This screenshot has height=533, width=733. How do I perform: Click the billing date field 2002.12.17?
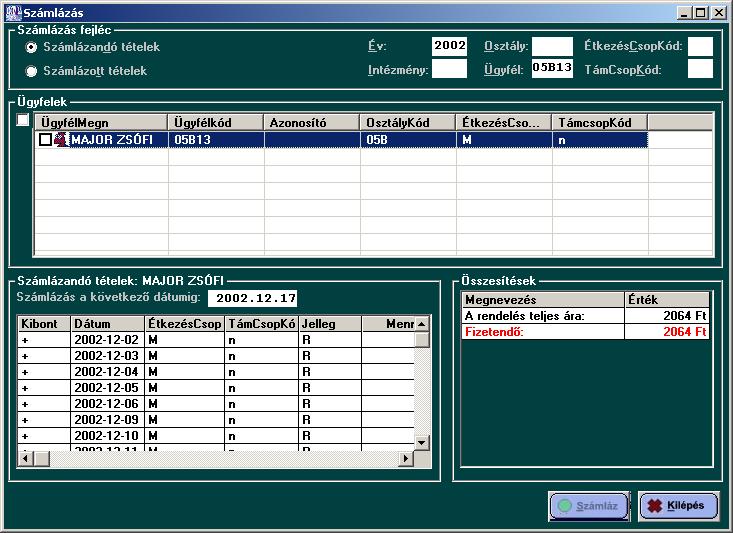click(252, 298)
